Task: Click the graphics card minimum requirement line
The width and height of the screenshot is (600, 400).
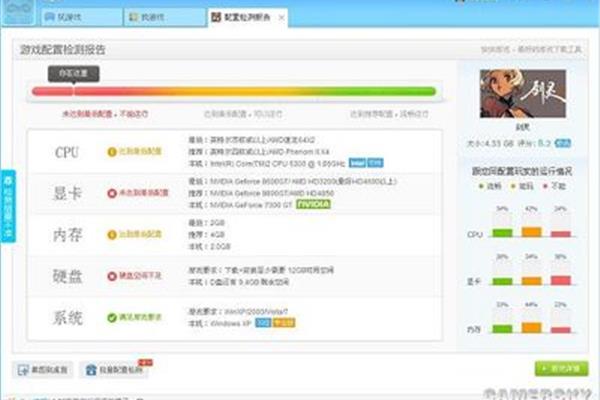Action: pyautogui.click(x=293, y=181)
